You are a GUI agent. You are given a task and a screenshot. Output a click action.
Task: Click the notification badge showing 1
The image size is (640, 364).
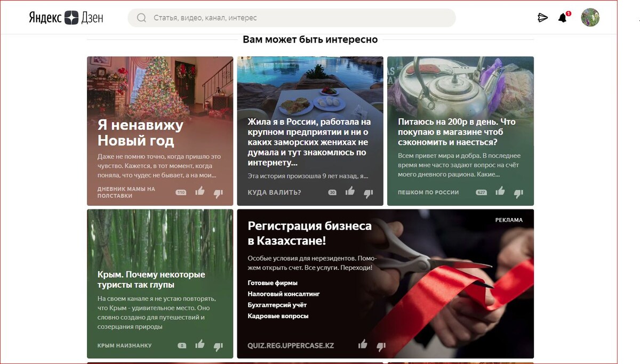[567, 13]
